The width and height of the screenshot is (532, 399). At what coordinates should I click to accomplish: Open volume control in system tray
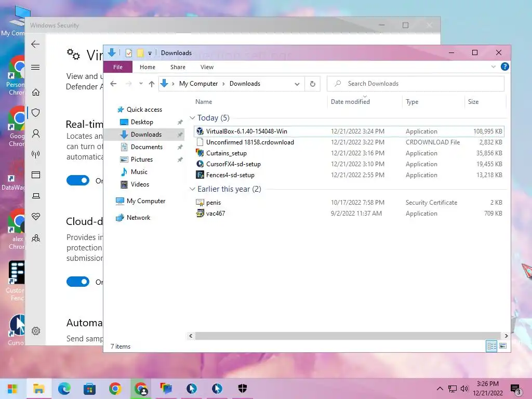pyautogui.click(x=464, y=389)
